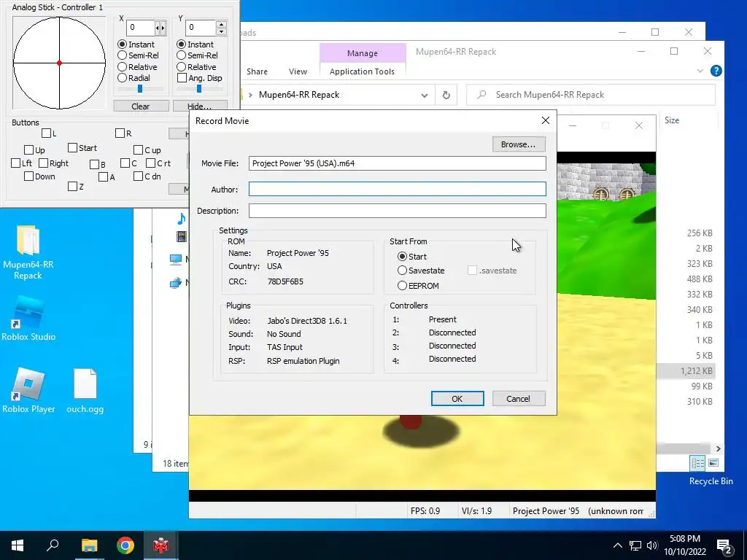Confirm Record Movie with OK
Screen dimensions: 747x560
click(x=457, y=399)
